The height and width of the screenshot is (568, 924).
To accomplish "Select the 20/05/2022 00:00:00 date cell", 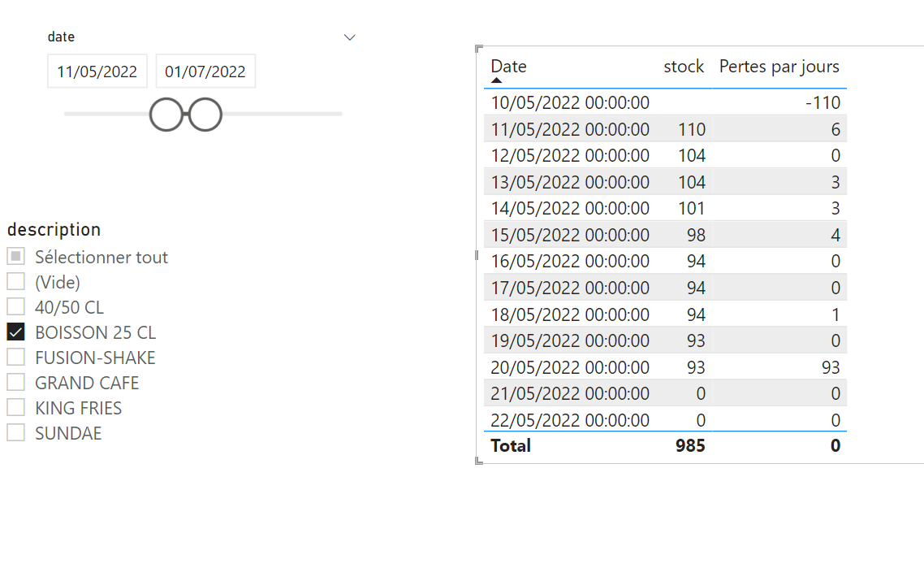I will pyautogui.click(x=570, y=367).
